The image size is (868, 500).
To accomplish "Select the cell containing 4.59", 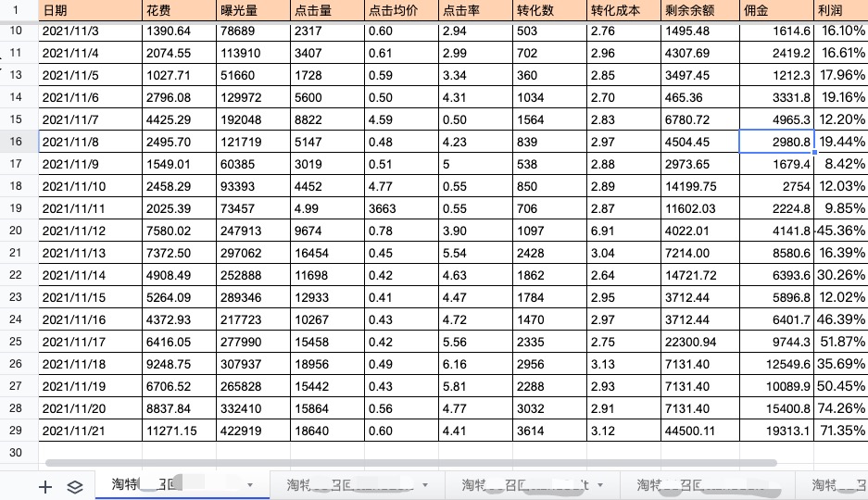I will tap(402, 119).
